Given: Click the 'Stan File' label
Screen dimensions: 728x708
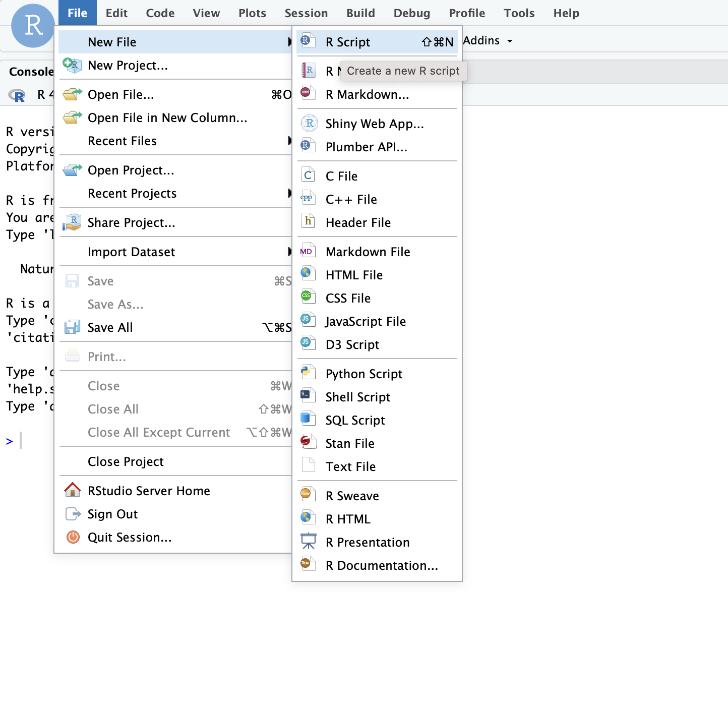Looking at the screenshot, I should pos(350,443).
